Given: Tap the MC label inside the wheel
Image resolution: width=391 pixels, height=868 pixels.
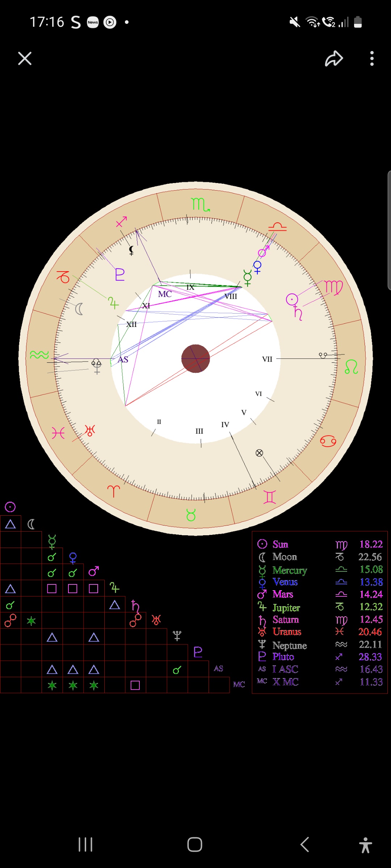Looking at the screenshot, I should click(x=165, y=294).
